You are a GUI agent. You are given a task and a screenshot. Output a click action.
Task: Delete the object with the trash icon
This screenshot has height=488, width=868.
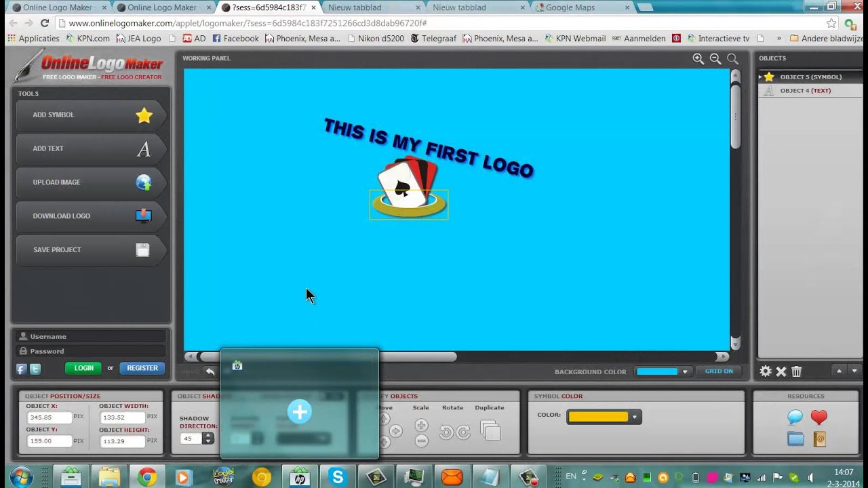click(796, 371)
